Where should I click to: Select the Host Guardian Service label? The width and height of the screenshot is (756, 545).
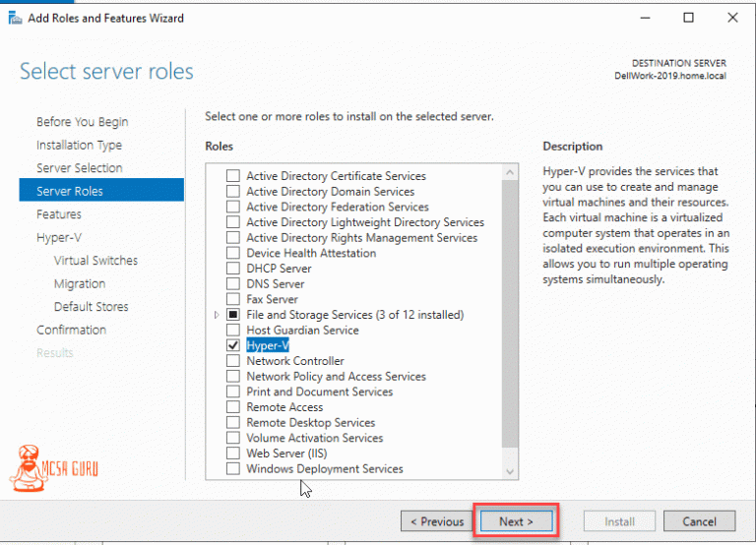(x=302, y=331)
